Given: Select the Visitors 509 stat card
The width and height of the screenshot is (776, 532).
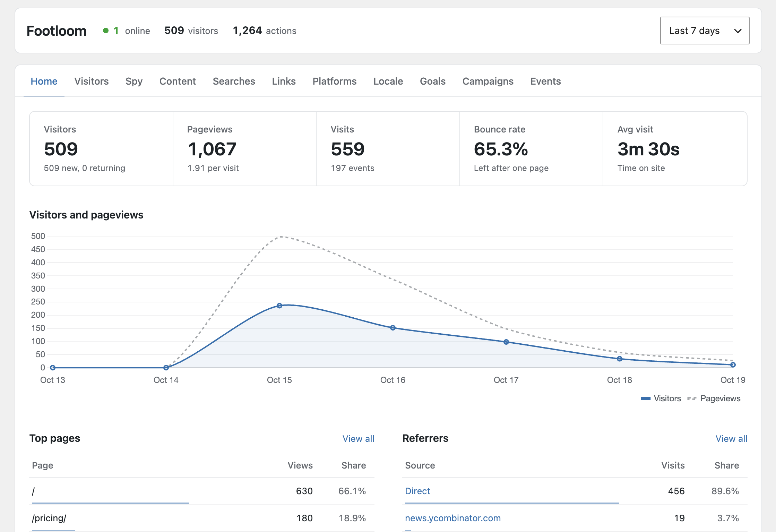Looking at the screenshot, I should click(x=101, y=149).
